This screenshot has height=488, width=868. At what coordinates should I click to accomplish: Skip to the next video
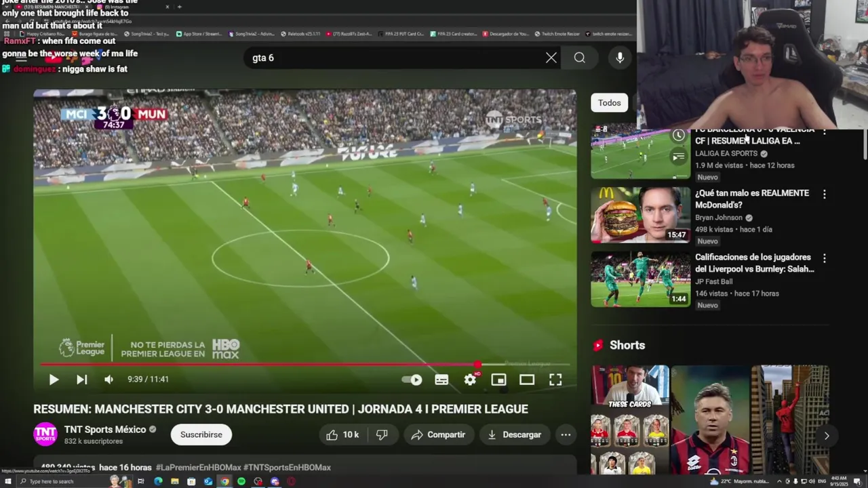(81, 380)
